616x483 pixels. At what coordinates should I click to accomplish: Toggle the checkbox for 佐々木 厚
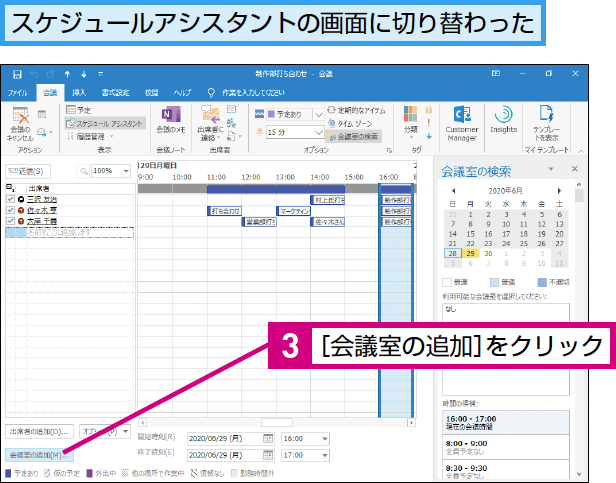pyautogui.click(x=10, y=210)
